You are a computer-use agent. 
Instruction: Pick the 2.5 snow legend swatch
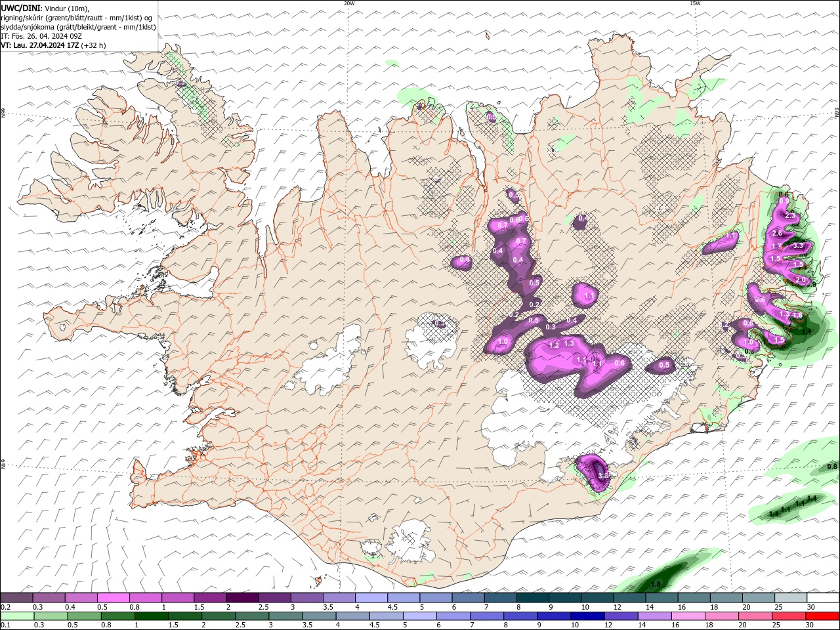pyautogui.click(x=274, y=598)
